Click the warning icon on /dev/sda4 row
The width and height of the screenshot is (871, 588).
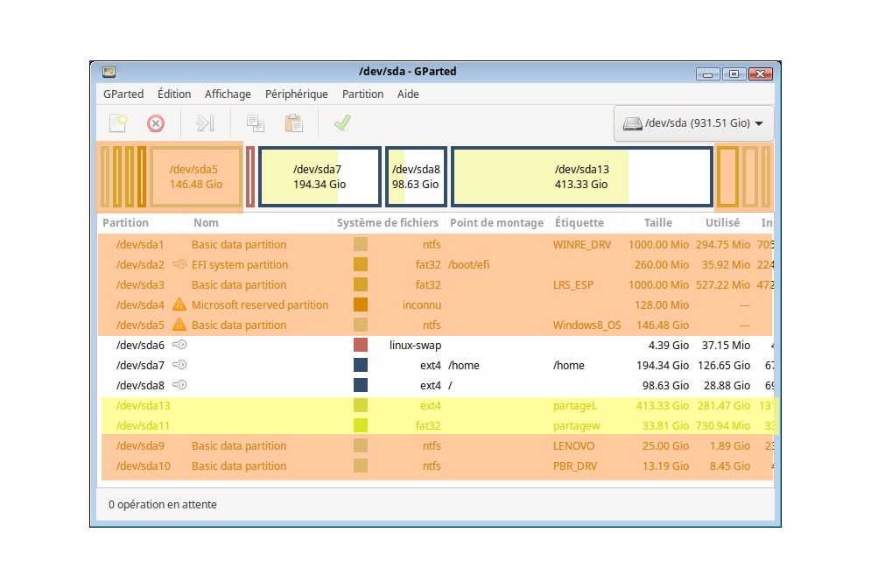pos(179,304)
